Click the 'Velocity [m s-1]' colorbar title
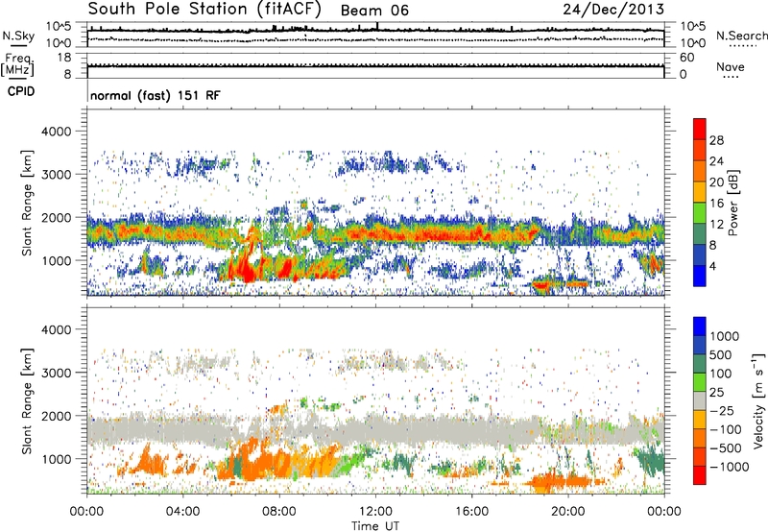Screen dimensions: 768x532 coord(758,400)
